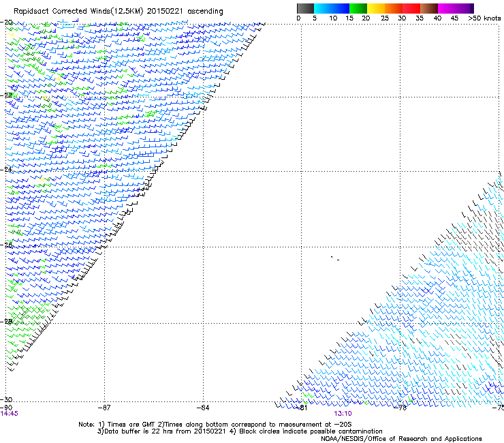The height and width of the screenshot is (443, 504).
Task: Click the '40' label under the color scale
Action: click(437, 18)
